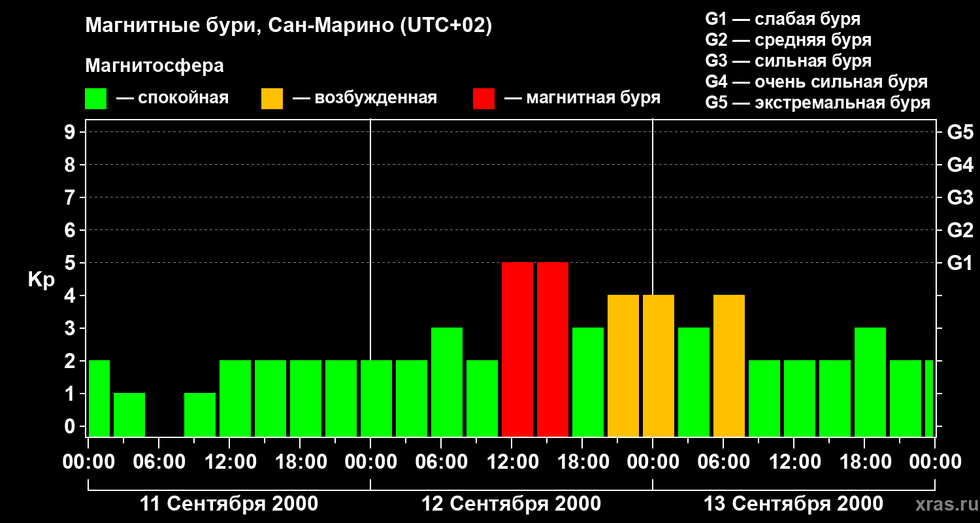Click the '13 Сентября 2000' date label
980x523 pixels.
click(794, 504)
